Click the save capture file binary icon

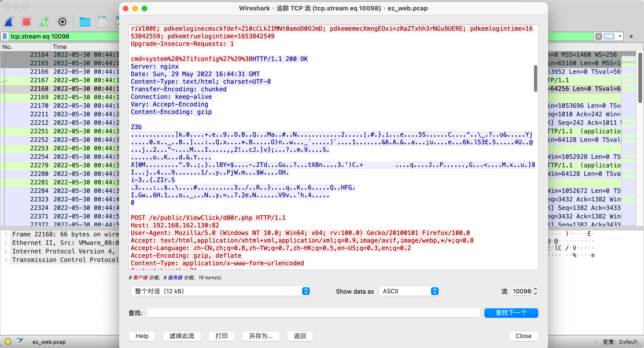pyautogui.click(x=103, y=22)
